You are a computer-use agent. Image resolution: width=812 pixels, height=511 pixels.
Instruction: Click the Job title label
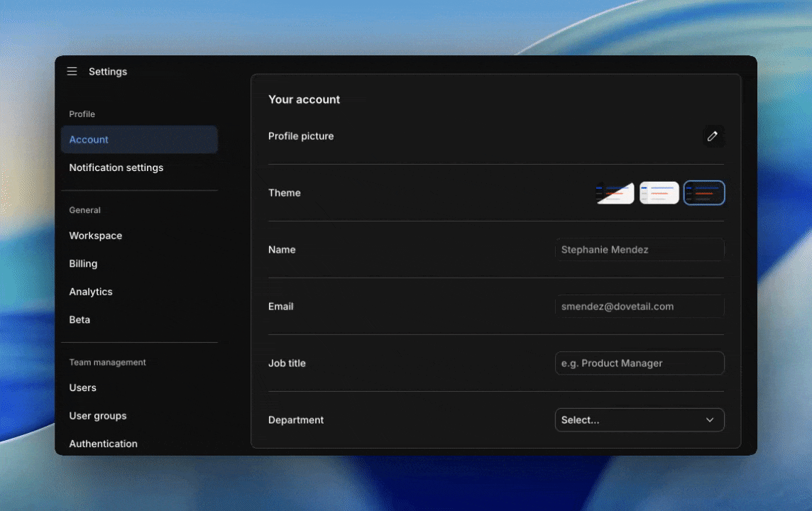tap(287, 363)
